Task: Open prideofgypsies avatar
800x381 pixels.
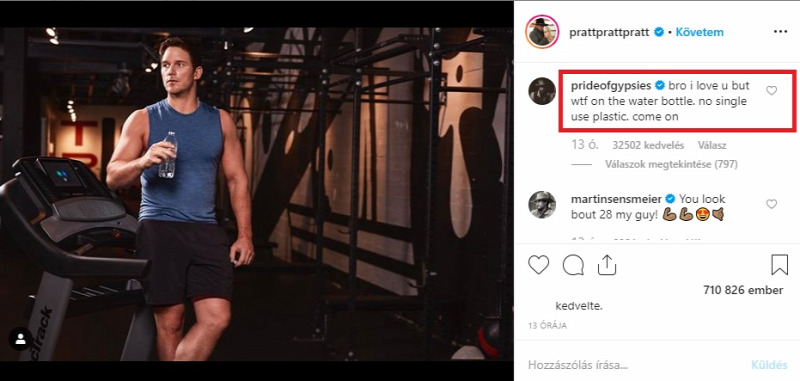Action: click(x=542, y=91)
